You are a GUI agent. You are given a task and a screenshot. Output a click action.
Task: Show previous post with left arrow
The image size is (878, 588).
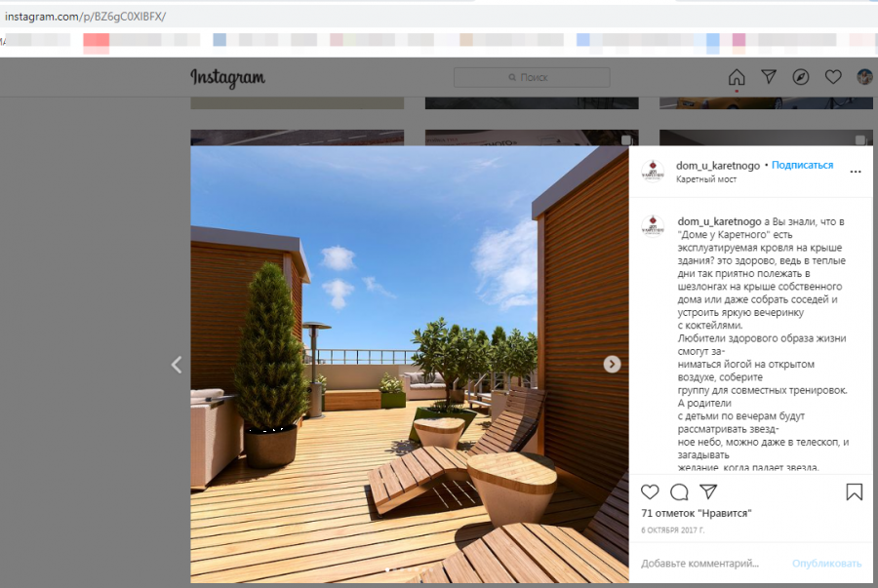click(x=177, y=365)
